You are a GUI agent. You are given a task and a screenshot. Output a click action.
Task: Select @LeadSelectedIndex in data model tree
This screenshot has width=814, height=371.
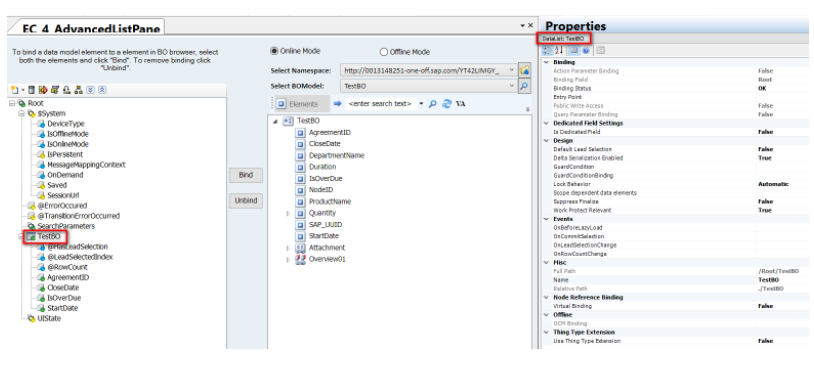point(80,257)
